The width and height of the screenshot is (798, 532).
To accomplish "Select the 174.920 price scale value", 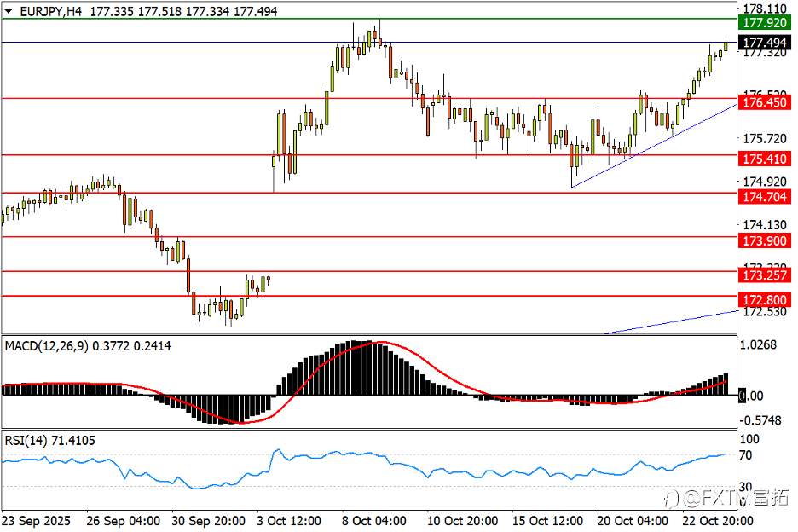I will point(765,182).
